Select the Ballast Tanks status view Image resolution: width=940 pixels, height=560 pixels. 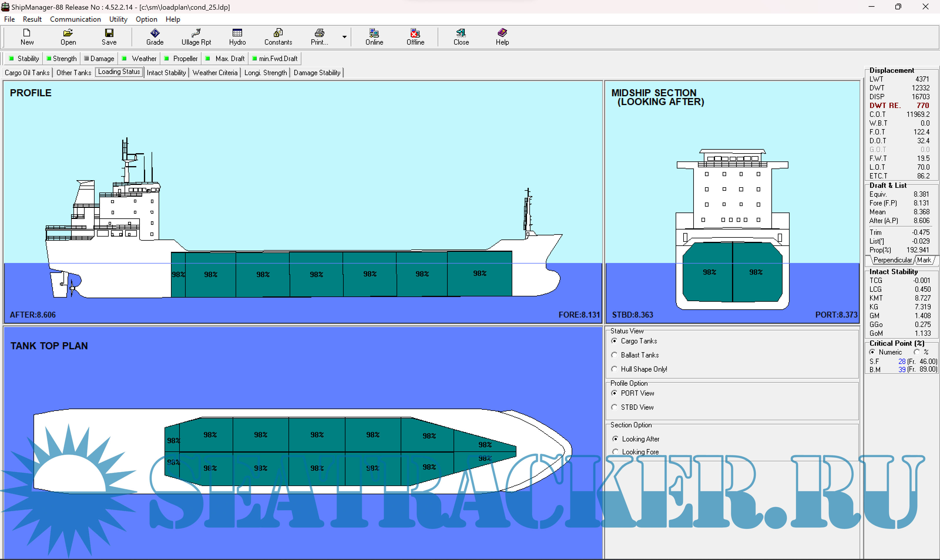click(615, 355)
